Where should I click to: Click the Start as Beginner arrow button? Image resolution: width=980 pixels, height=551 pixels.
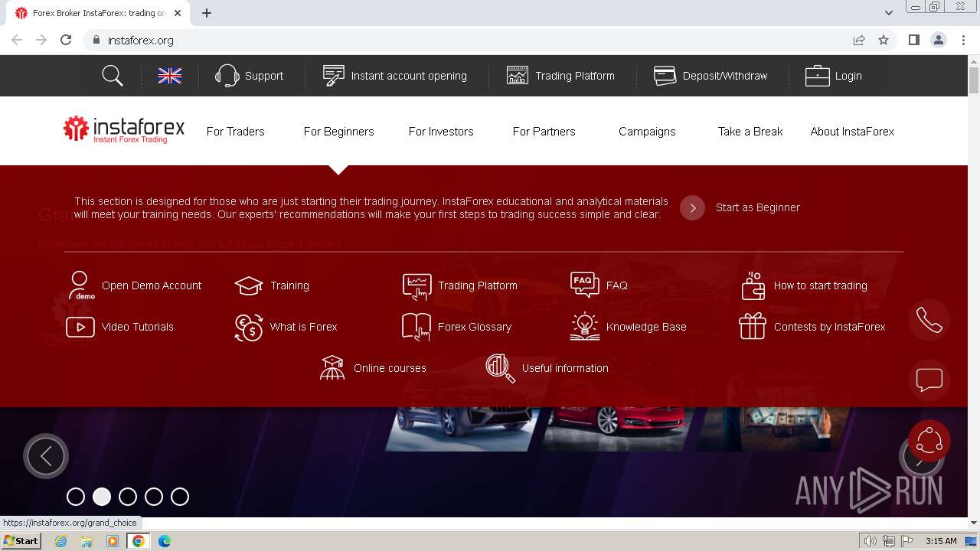pyautogui.click(x=692, y=207)
